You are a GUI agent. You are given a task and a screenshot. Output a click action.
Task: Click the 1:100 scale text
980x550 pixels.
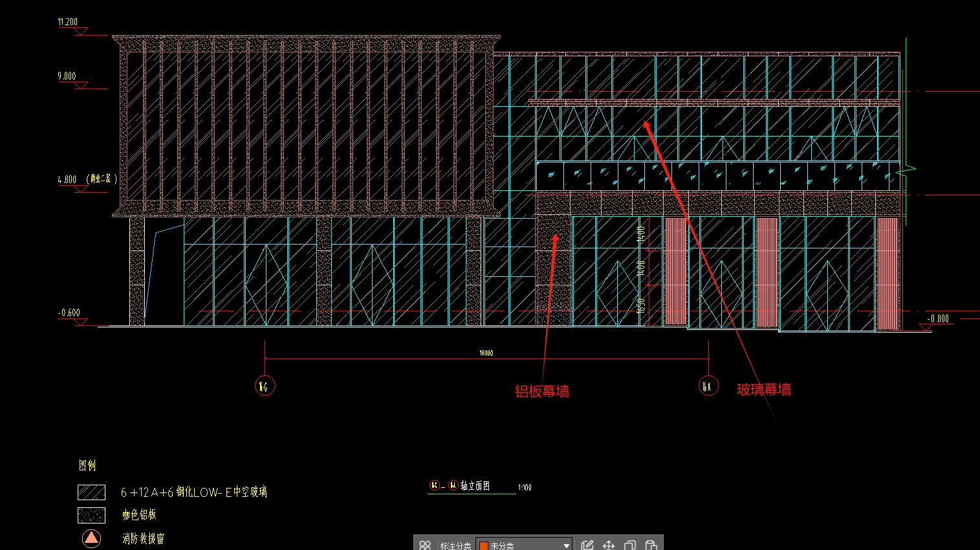[x=525, y=488]
